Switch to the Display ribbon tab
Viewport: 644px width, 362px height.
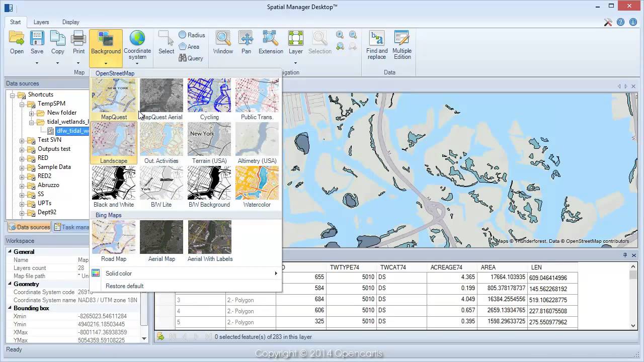70,22
